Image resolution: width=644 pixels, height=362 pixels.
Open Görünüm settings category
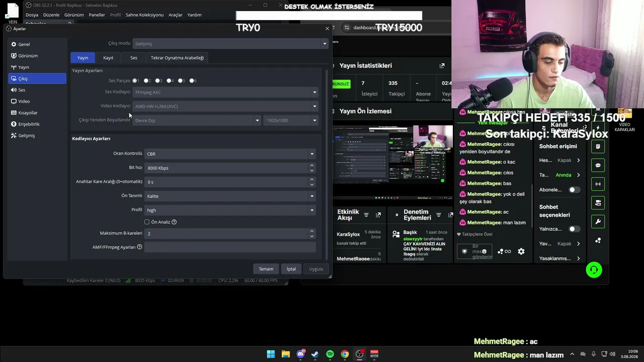click(x=37, y=56)
